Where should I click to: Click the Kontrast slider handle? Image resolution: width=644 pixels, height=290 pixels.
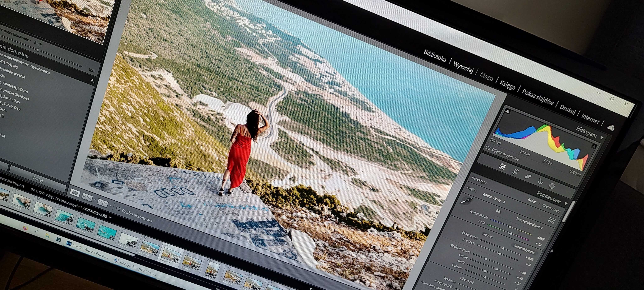point(500,253)
